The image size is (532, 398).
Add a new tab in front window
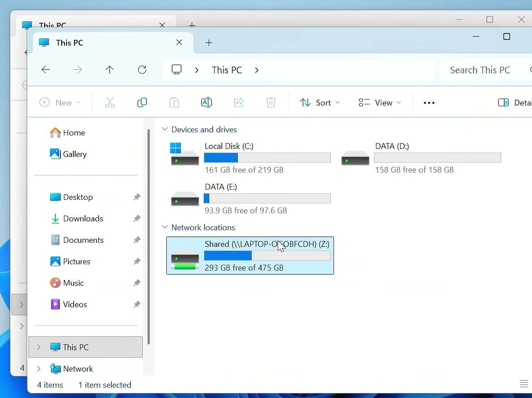click(209, 43)
